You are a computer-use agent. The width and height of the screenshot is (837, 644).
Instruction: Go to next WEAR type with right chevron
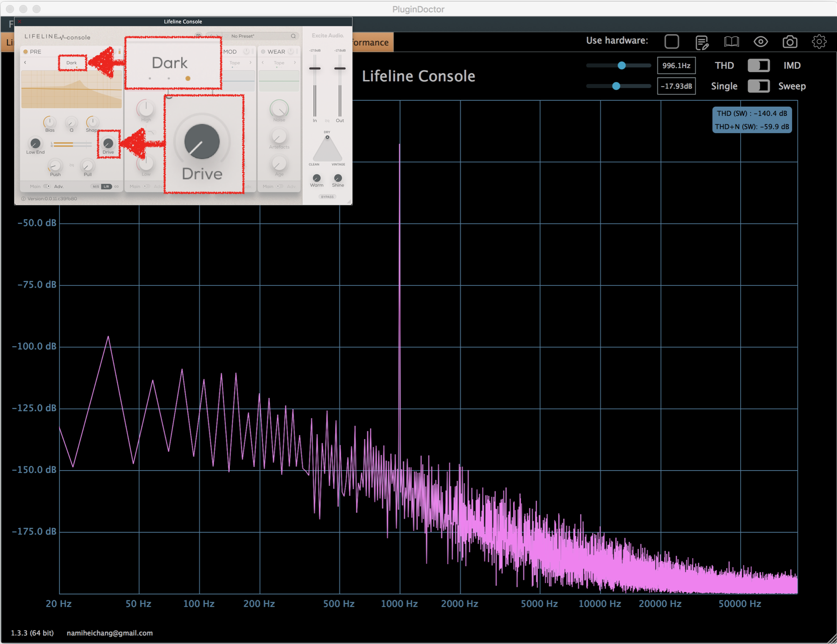click(x=295, y=63)
